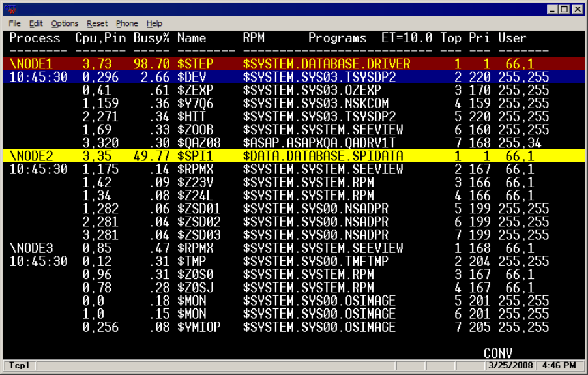Click the Busy% column header
The width and height of the screenshot is (588, 375).
(x=151, y=38)
